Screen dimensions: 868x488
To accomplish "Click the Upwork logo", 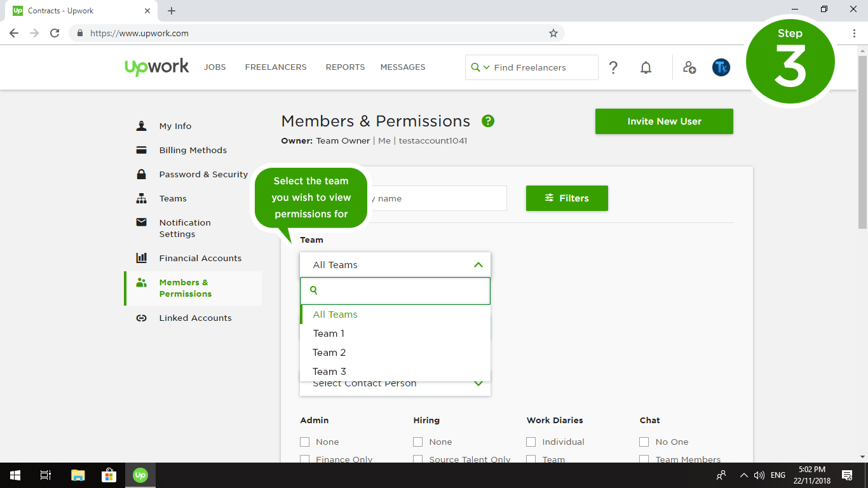I will pos(157,67).
